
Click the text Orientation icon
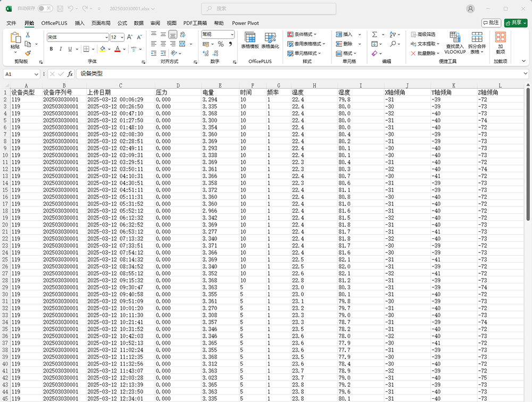click(x=174, y=53)
